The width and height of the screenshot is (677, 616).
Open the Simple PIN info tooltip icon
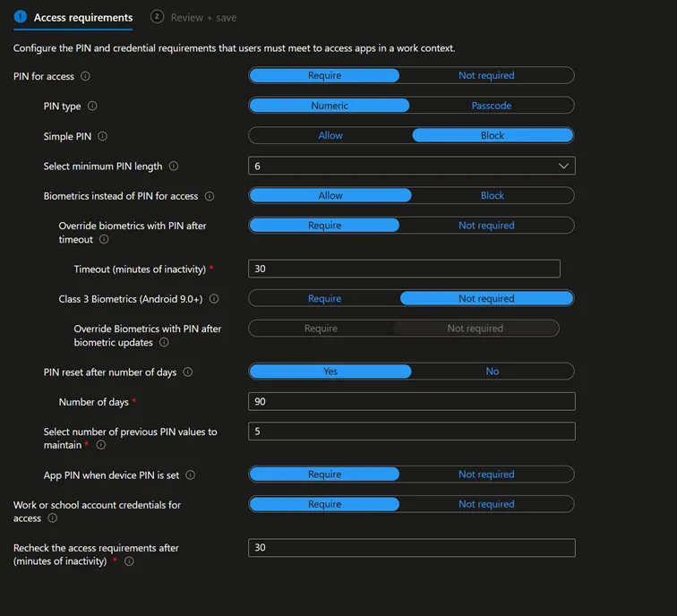(102, 137)
